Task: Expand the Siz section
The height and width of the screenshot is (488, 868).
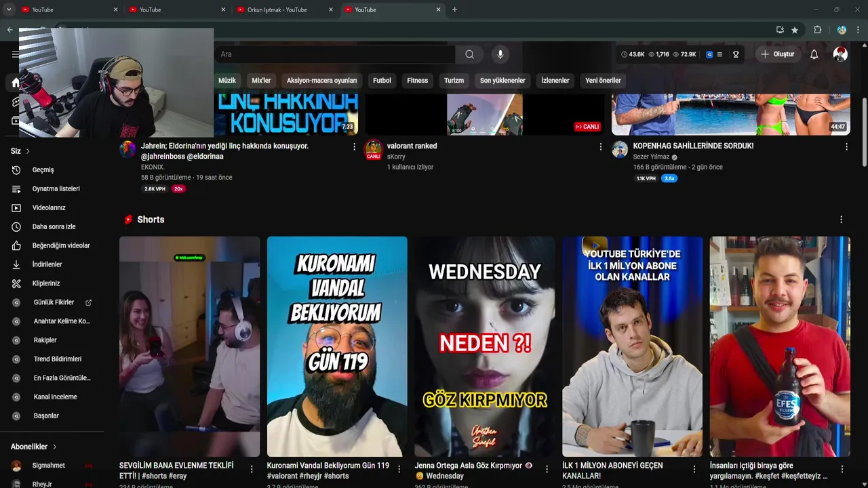Action: coord(20,151)
